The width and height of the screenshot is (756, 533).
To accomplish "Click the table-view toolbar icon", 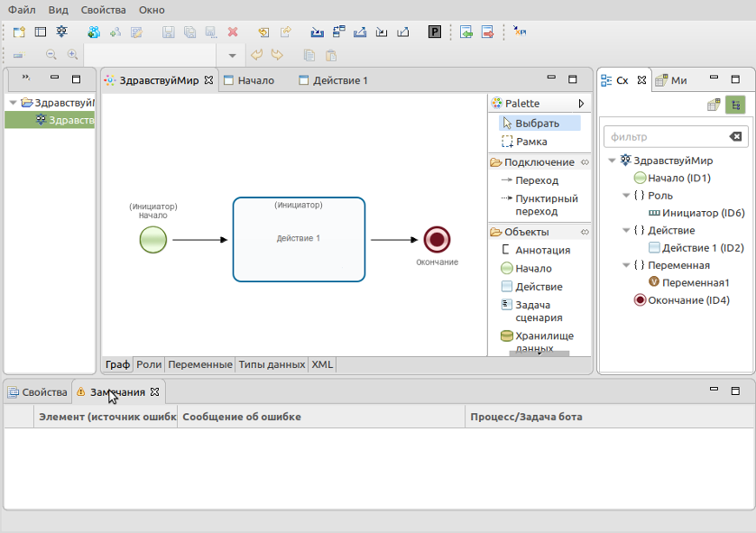I will tap(41, 32).
